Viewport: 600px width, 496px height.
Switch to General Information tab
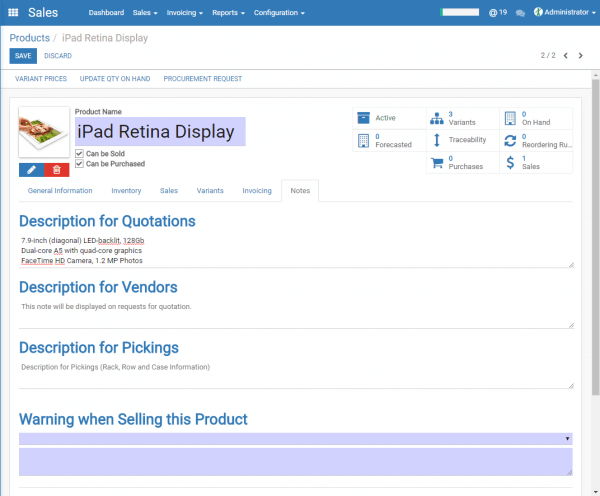pos(60,191)
